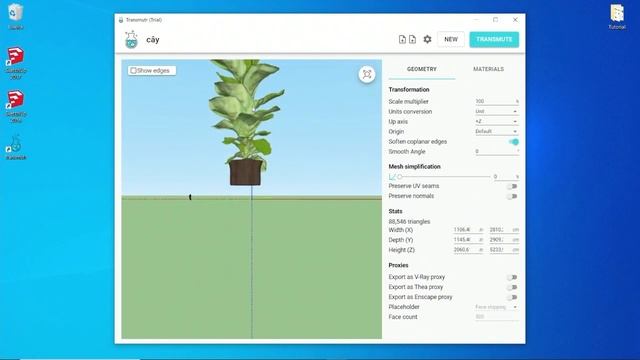
Task: Open the Transmutr desktop shortcut
Action: (16, 147)
